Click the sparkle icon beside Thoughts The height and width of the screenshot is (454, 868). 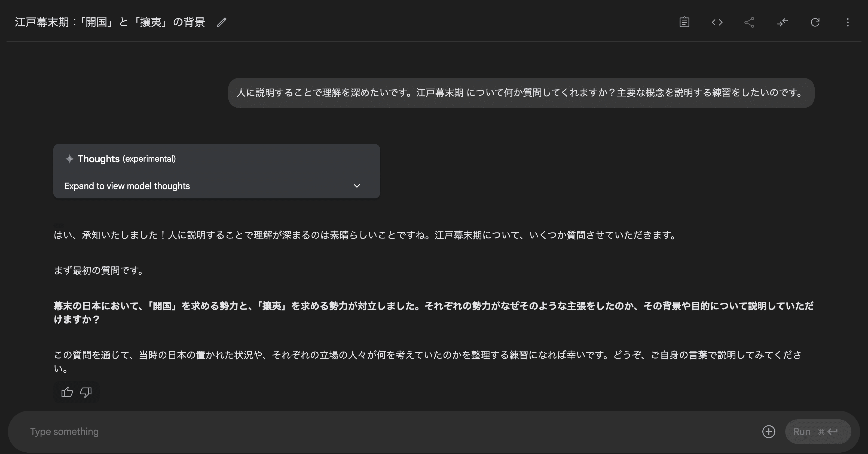click(69, 159)
